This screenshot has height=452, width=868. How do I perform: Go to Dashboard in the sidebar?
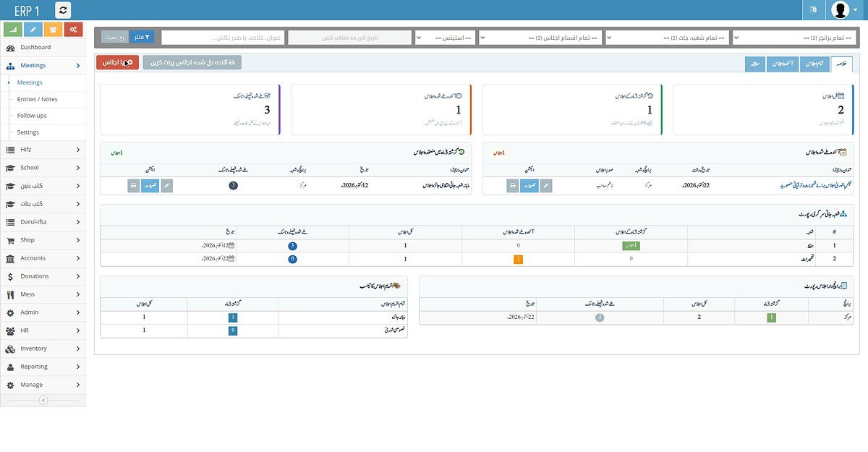tap(43, 48)
